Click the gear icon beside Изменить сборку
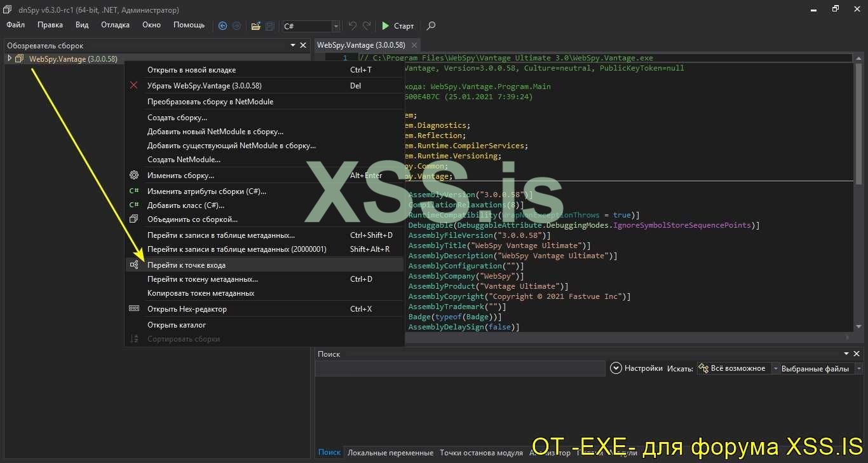Image resolution: width=868 pixels, height=463 pixels. 133,176
